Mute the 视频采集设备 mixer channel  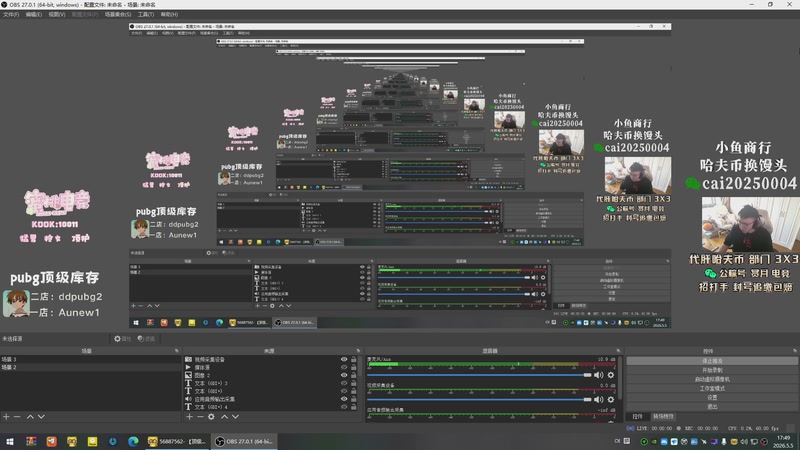[598, 399]
